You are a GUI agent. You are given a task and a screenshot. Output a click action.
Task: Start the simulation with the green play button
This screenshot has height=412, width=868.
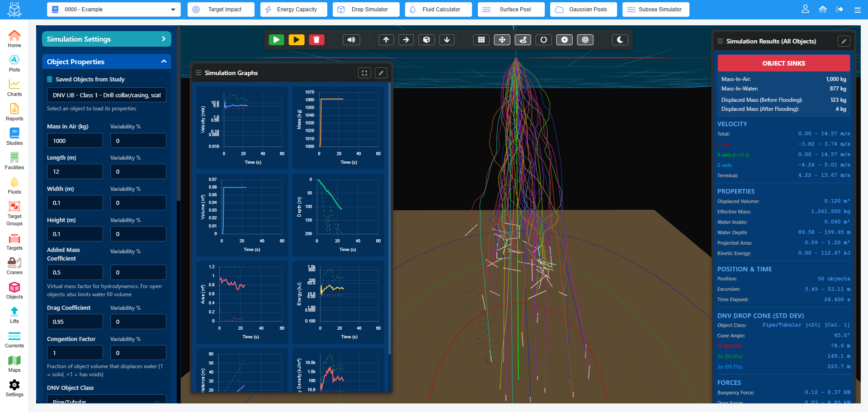tap(276, 40)
